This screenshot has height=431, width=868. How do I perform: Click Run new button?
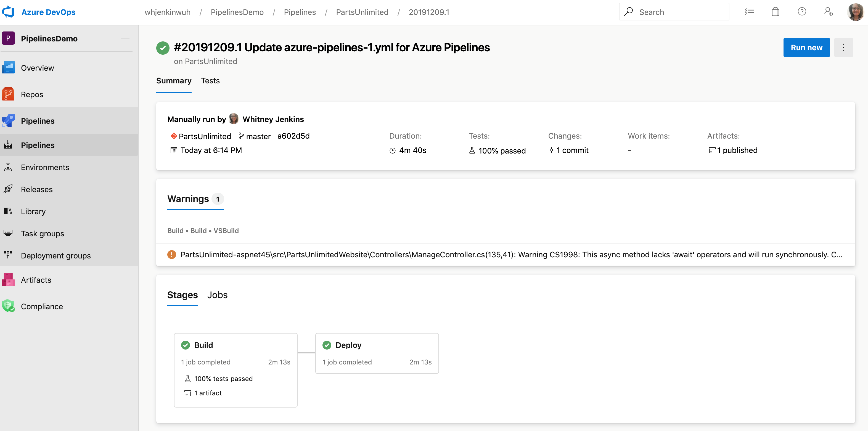[806, 47]
